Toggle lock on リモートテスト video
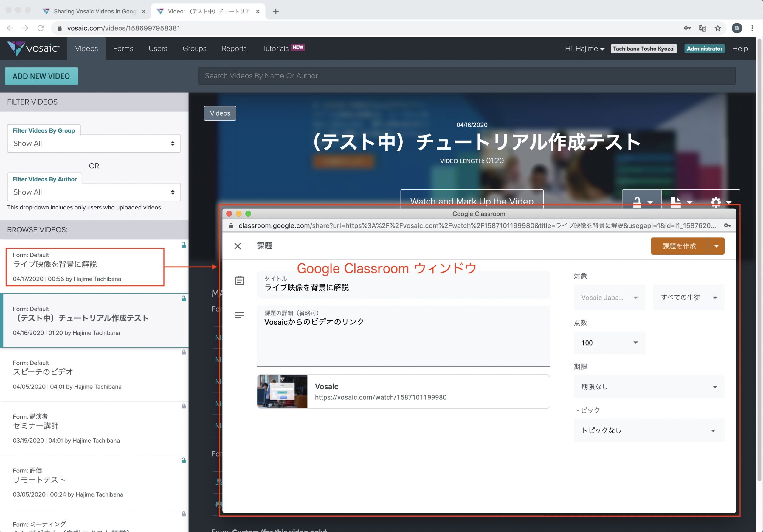 [183, 460]
